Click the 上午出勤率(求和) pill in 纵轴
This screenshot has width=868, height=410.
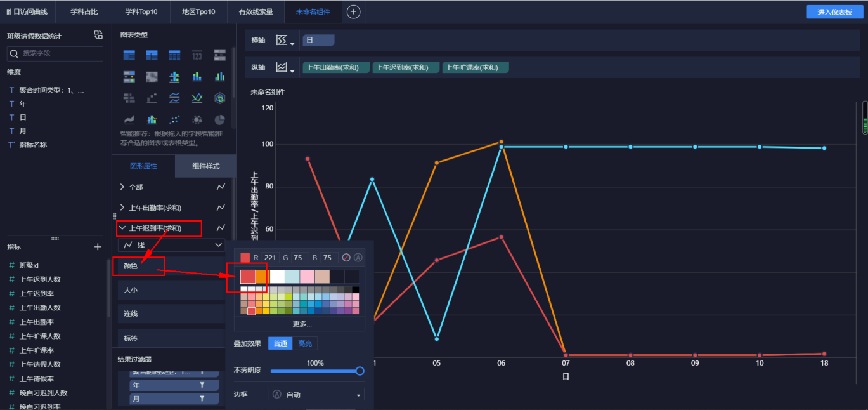336,67
